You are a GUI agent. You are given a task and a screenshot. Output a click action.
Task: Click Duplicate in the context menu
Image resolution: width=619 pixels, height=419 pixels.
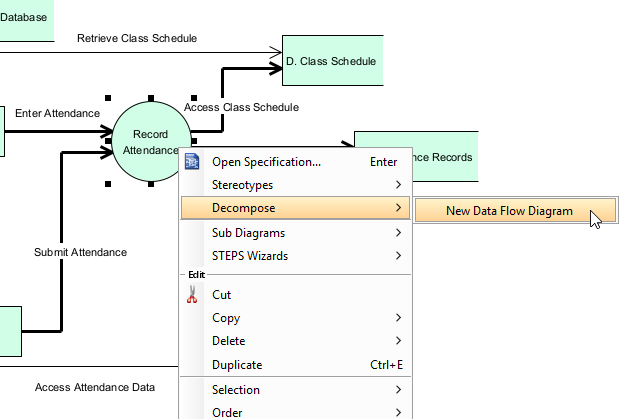point(237,365)
